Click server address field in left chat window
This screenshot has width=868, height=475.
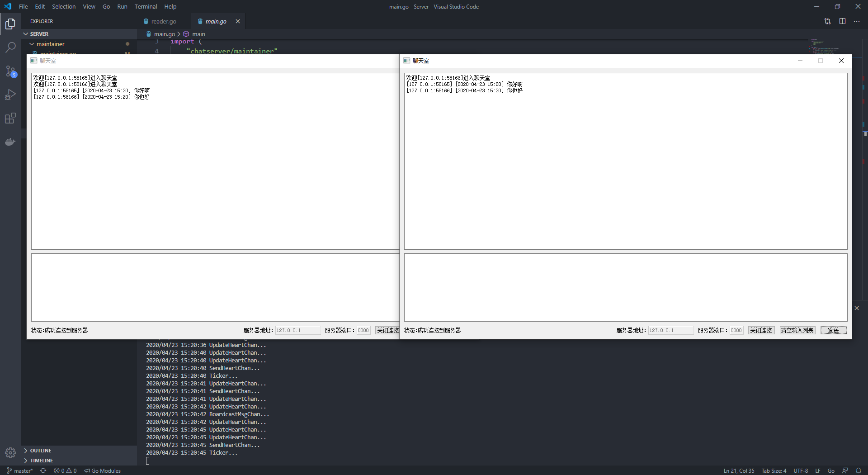(298, 330)
